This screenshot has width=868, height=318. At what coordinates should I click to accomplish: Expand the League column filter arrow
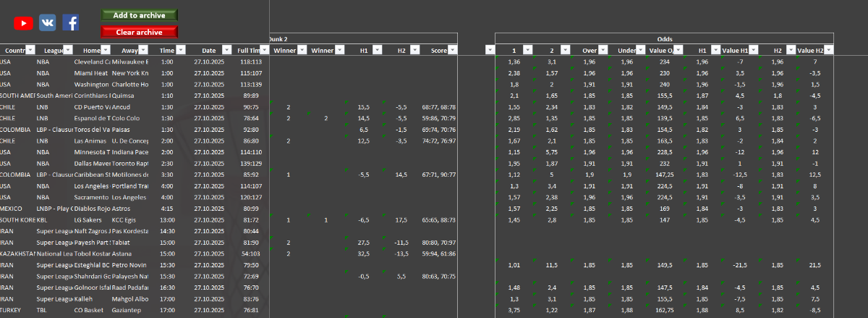pos(68,50)
